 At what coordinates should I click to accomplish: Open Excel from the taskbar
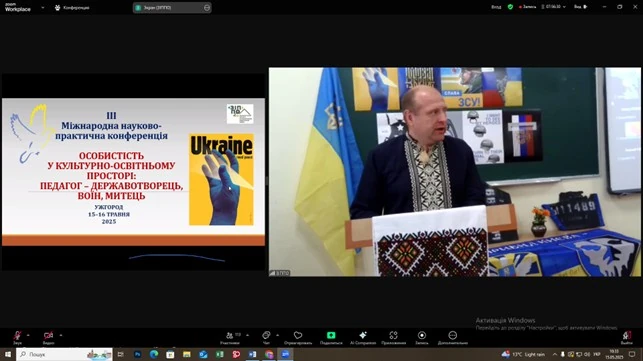(x=220, y=354)
